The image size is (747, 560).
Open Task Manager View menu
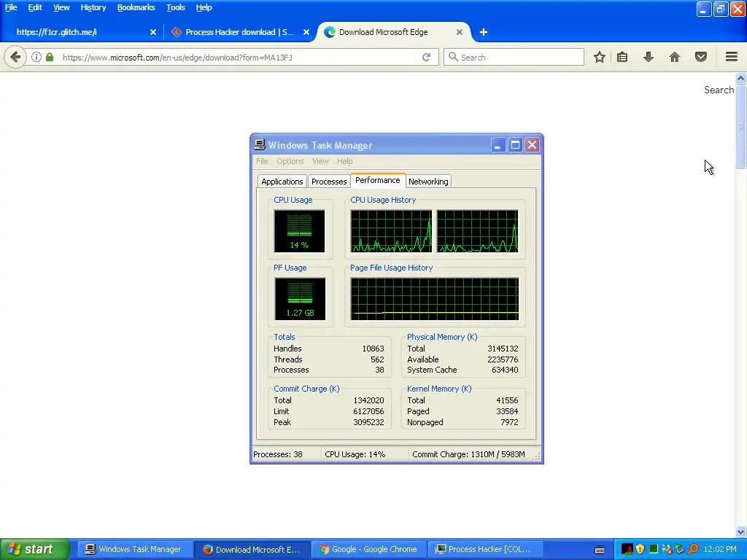[320, 161]
